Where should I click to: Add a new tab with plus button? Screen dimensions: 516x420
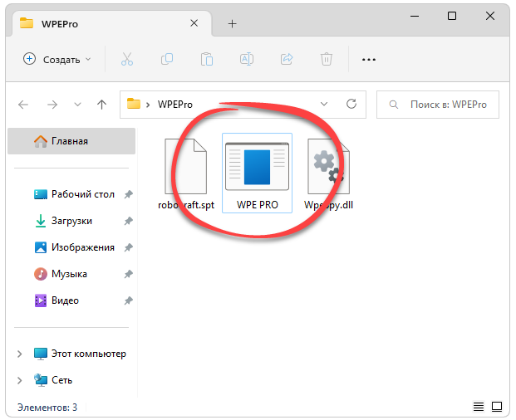point(232,23)
